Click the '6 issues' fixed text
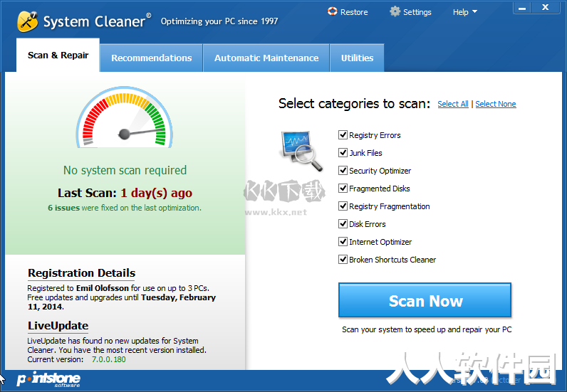Viewport: 567px width, 392px height. click(63, 208)
